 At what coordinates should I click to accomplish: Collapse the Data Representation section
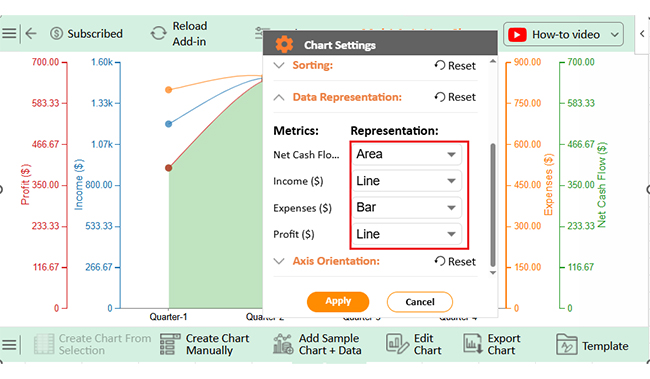[279, 97]
